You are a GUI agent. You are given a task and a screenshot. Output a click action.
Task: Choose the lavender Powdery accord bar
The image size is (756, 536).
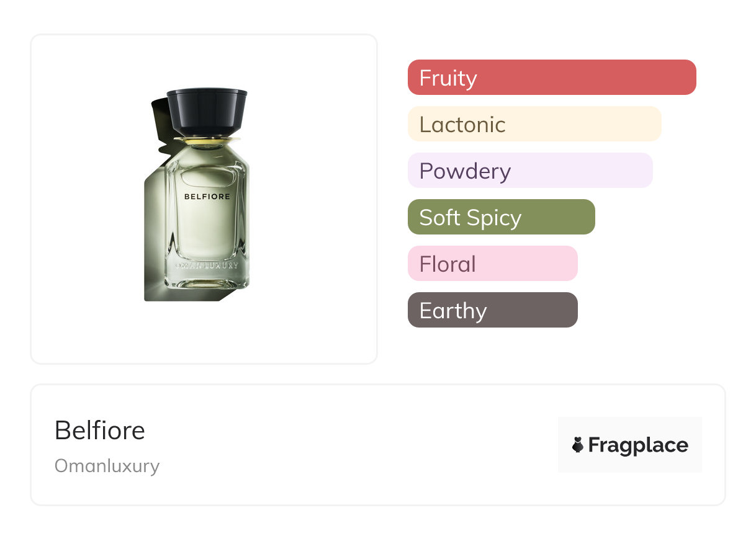pyautogui.click(x=529, y=171)
